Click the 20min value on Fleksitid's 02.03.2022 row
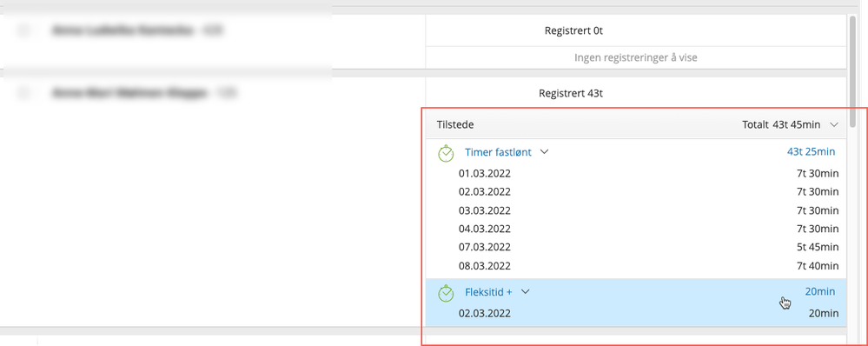Viewport: 868px width, 346px height. coord(824,313)
